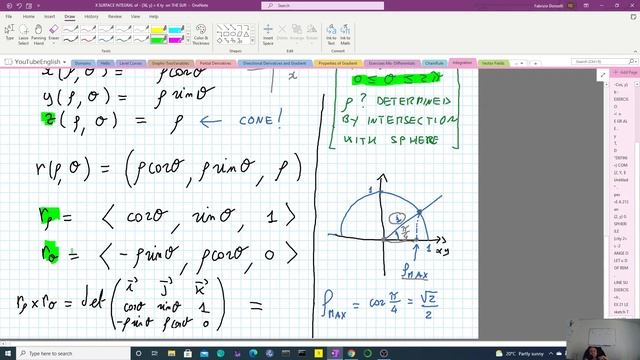Expand the pen gallery dropdown
The image size is (640, 360).
tap(188, 40)
